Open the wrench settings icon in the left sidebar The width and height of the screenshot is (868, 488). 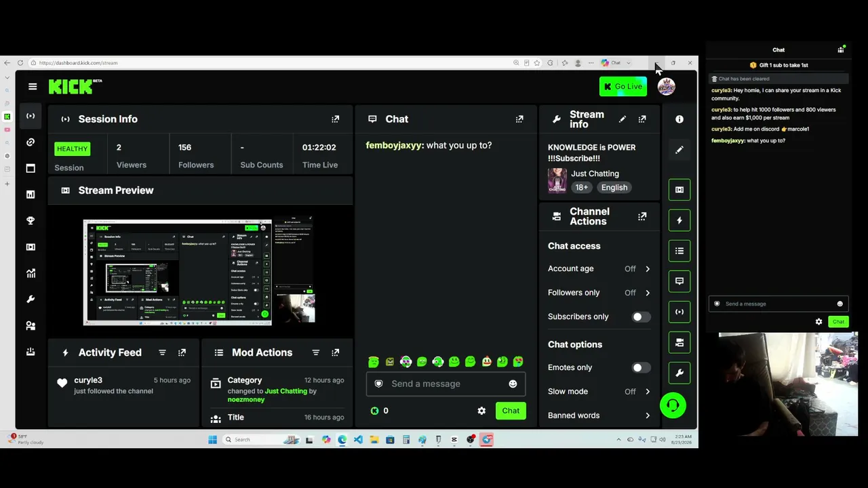coord(31,299)
